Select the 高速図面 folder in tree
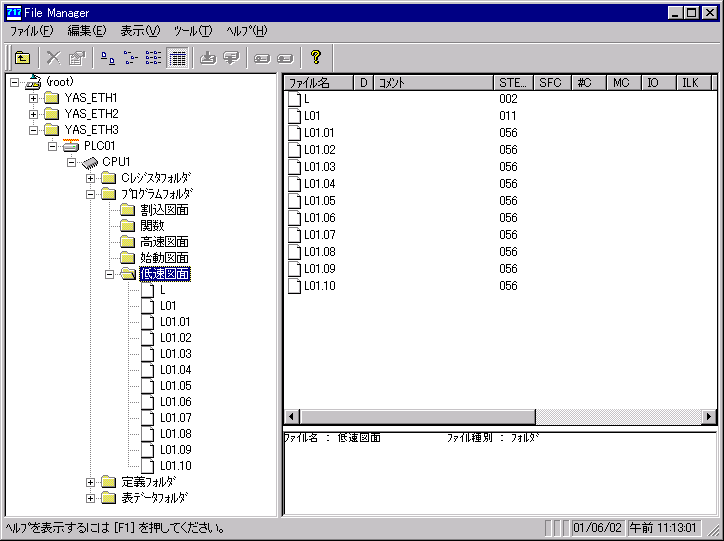The height and width of the screenshot is (541, 724). click(164, 242)
